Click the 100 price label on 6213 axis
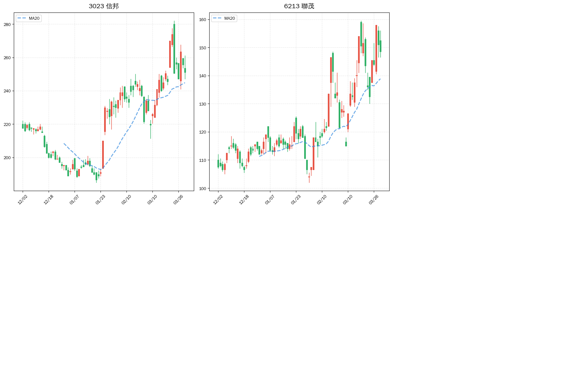 point(202,188)
